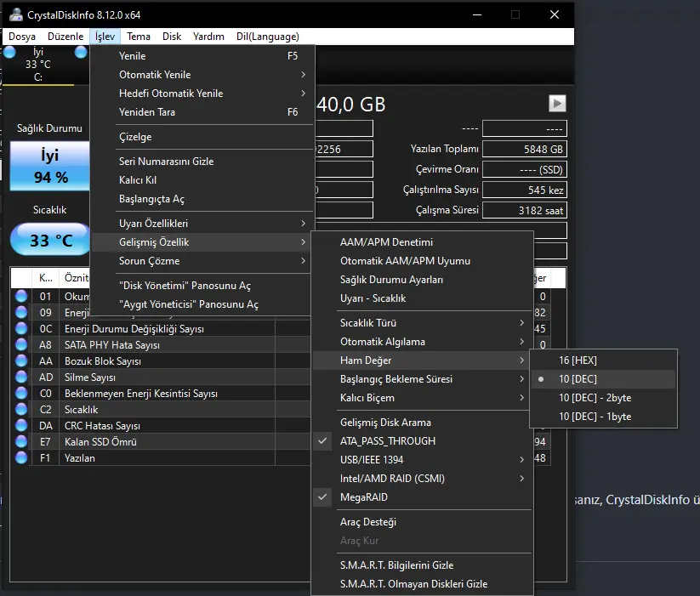Open Çizelge graph entry
This screenshot has height=596, width=700.
pyautogui.click(x=202, y=137)
